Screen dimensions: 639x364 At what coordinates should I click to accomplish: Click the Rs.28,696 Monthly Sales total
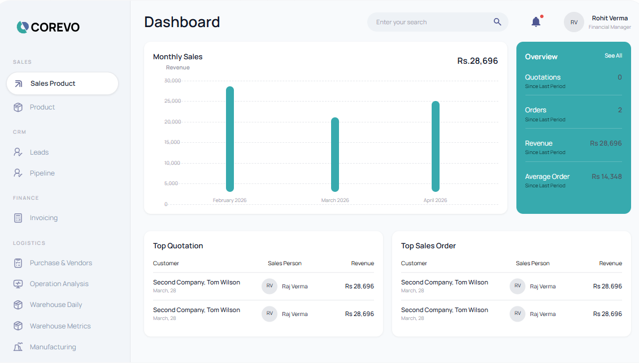pyautogui.click(x=477, y=61)
